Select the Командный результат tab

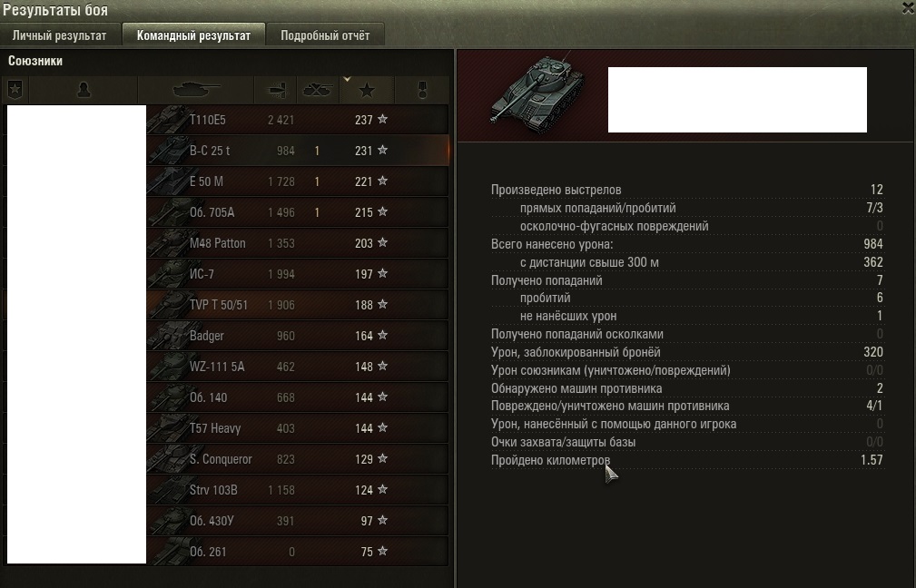[x=193, y=35]
